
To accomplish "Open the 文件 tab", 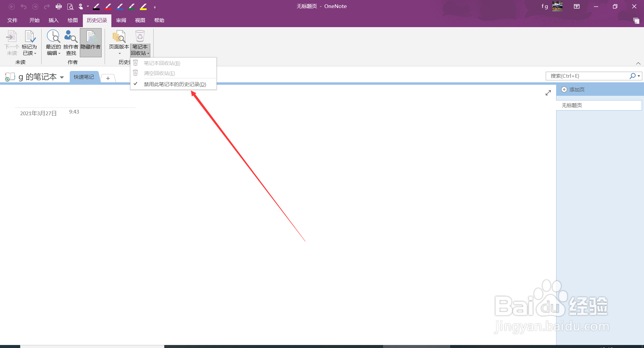I will point(12,20).
